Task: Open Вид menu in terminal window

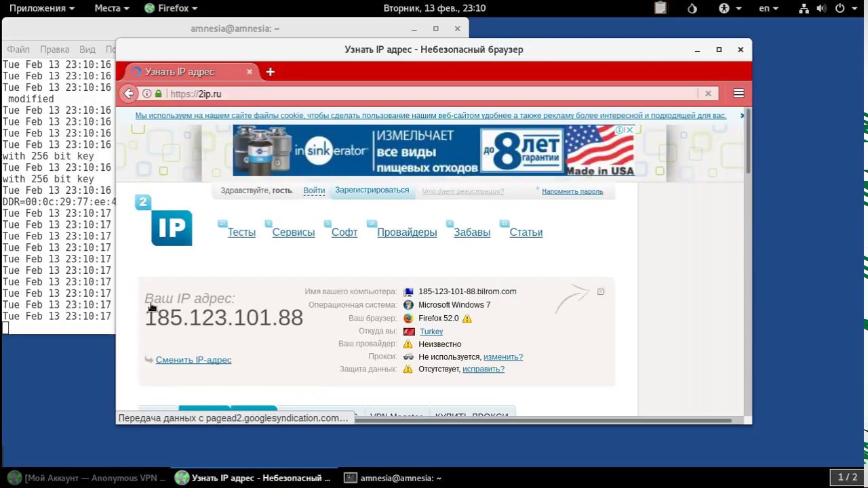Action: tap(87, 49)
